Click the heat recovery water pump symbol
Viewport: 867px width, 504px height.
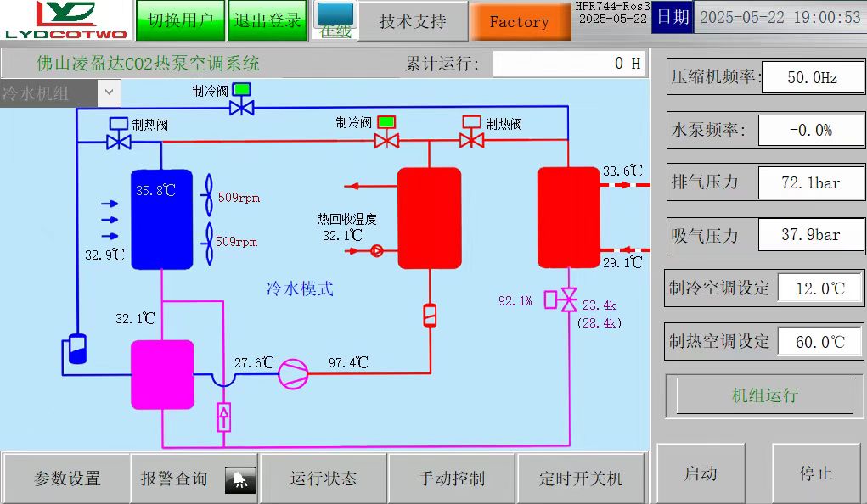tap(376, 251)
